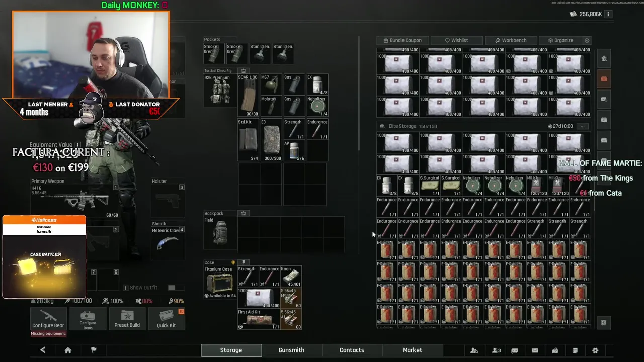Select the Molotov in chest rig
The height and width of the screenshot is (362, 644).
point(270,106)
